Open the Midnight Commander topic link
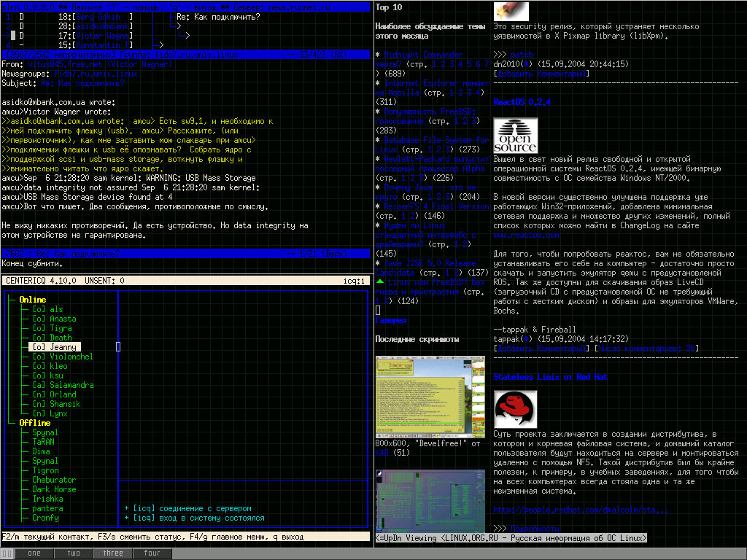This screenshot has width=747, height=560. point(423,55)
